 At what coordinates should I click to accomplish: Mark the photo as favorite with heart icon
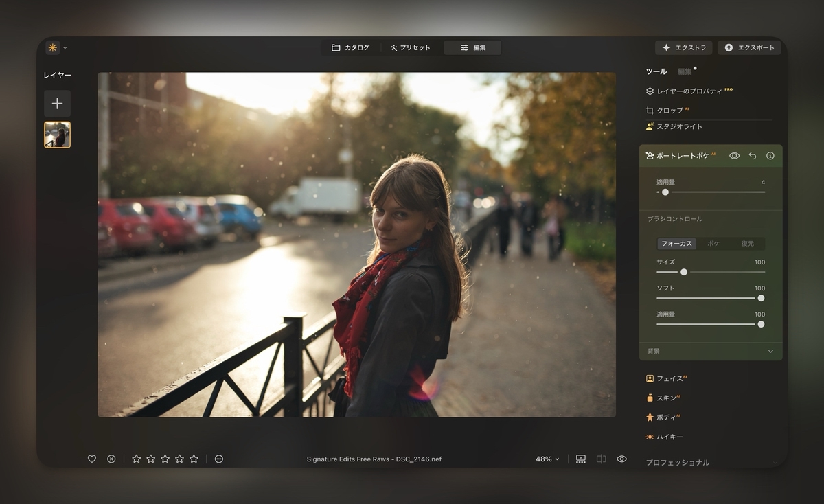(91, 458)
